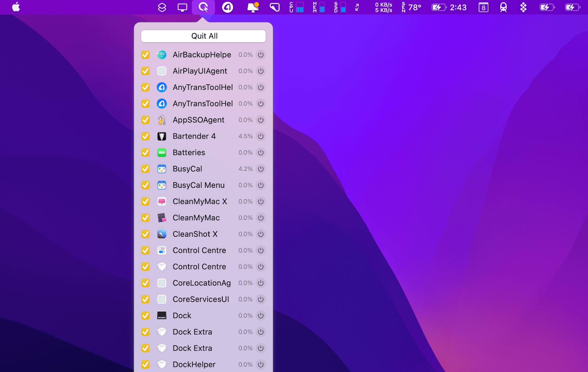Image resolution: width=588 pixels, height=372 pixels.
Task: Click the 4.5% CPU value beside Bartender 4
Action: 245,136
